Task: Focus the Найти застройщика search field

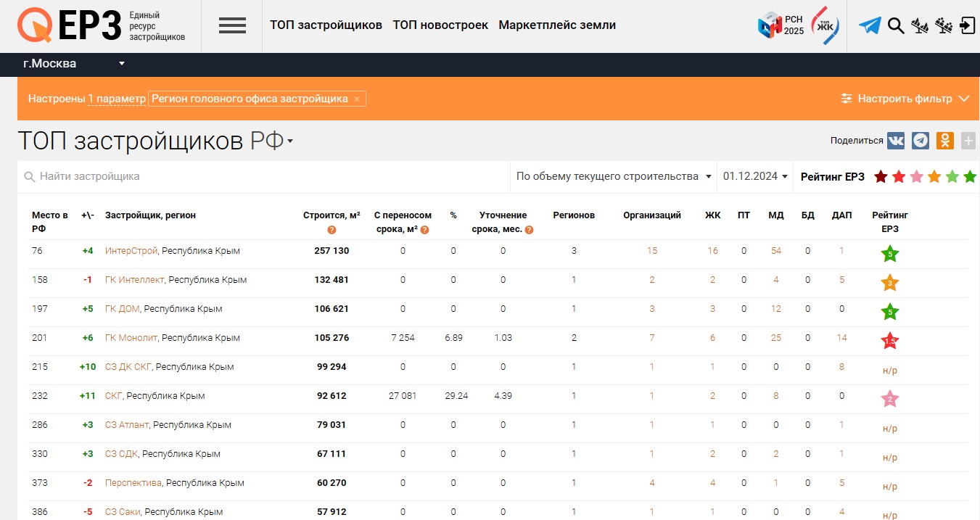Action: point(264,176)
